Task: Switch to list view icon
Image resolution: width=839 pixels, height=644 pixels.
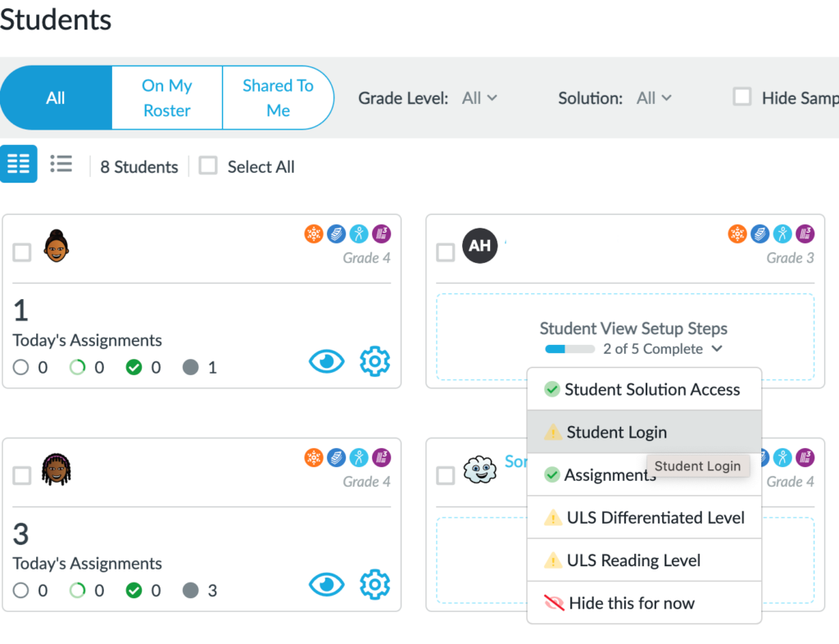Action: point(61,165)
